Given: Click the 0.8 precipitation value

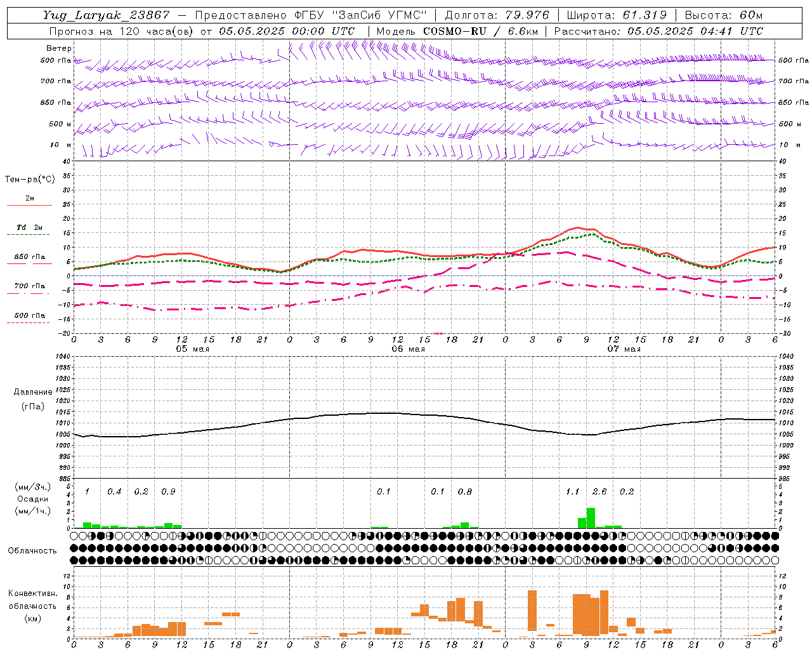Looking at the screenshot, I should (464, 491).
